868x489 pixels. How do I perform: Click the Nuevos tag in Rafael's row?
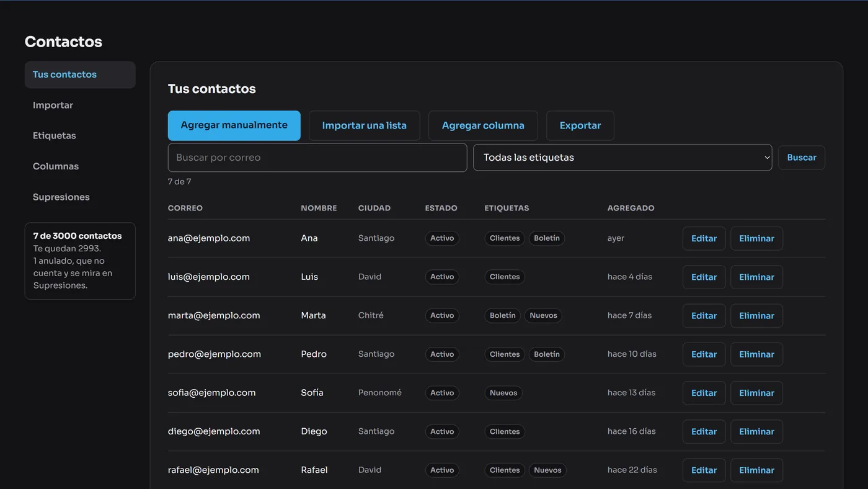pyautogui.click(x=548, y=470)
